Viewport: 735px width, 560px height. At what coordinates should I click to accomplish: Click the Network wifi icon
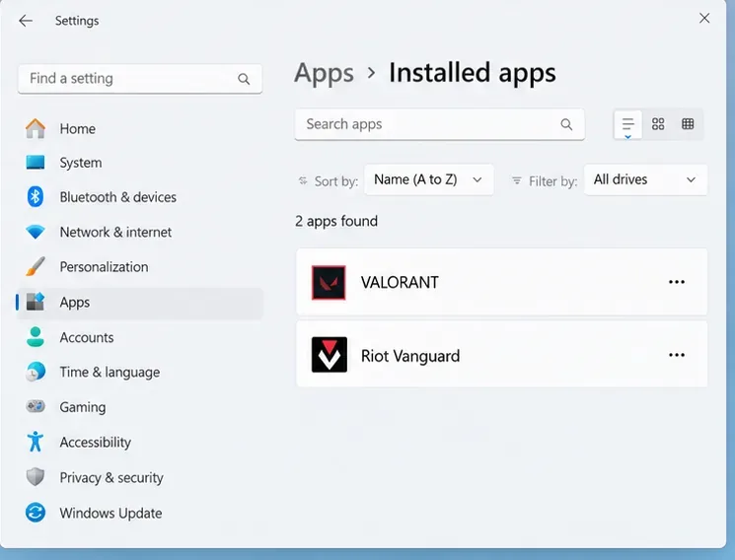click(x=36, y=232)
